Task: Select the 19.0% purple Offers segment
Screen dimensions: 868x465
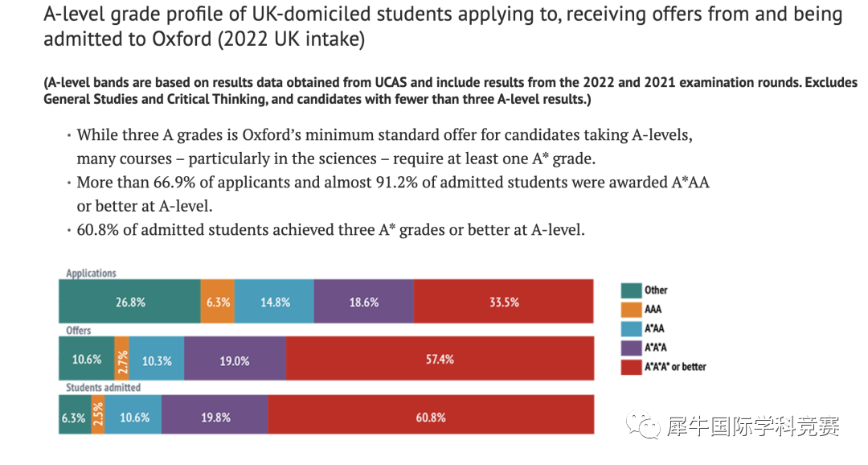Action: [x=235, y=359]
